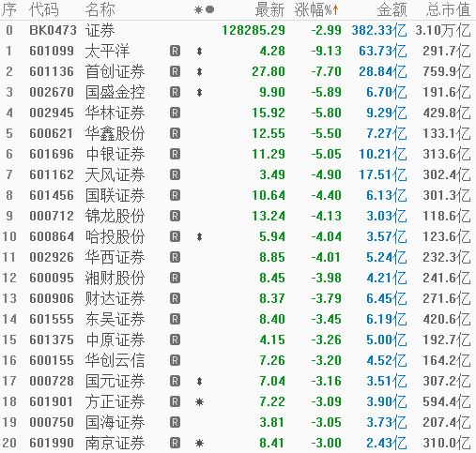This screenshot has height=453, width=476.
Task: Select stock name 太平洋
Action: point(107,51)
